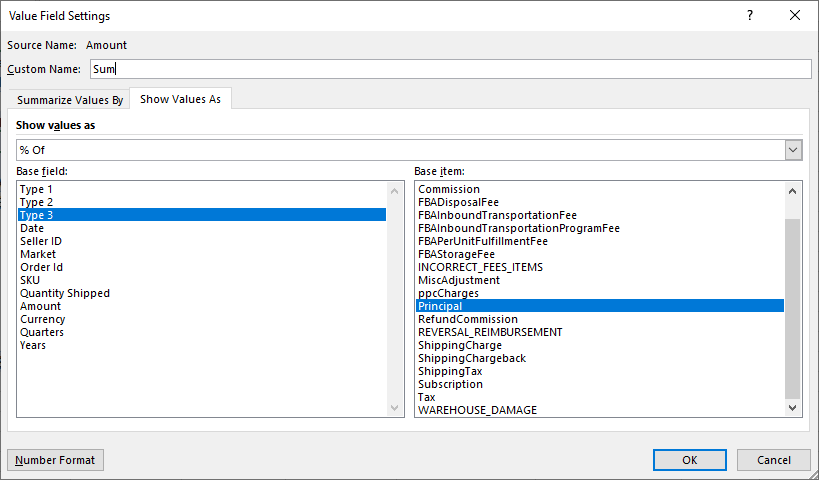Pick MiscAdjustment base item
Viewport: 819px width, 480px height.
tap(600, 280)
